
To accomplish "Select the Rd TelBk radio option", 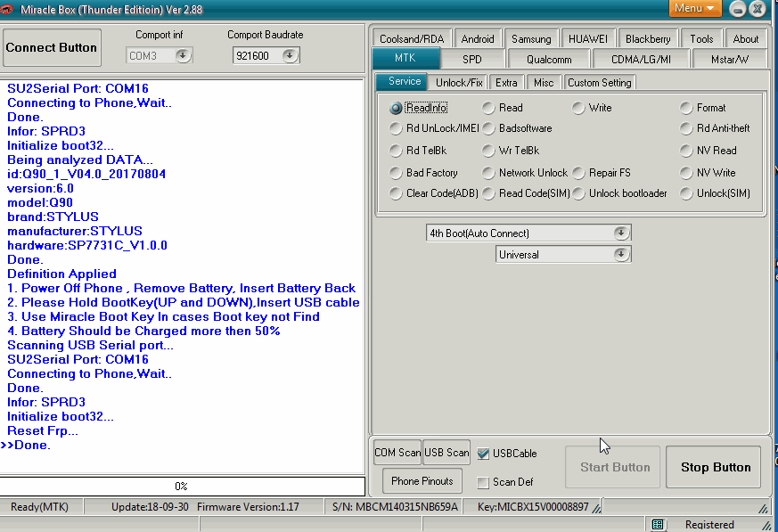I will [396, 151].
